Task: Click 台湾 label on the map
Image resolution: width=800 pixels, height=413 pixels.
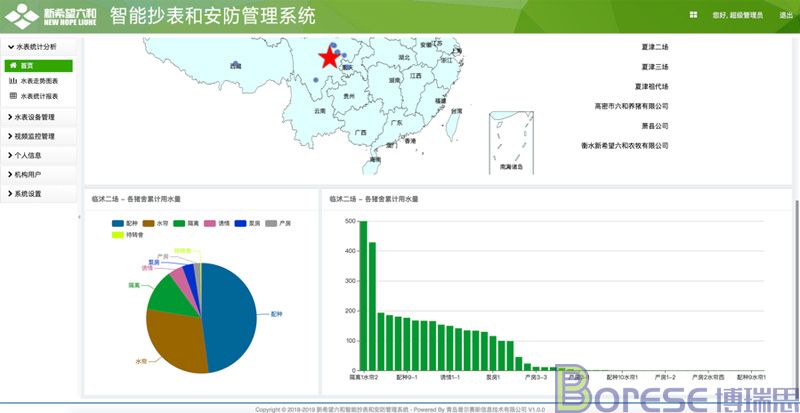Action: (456, 110)
